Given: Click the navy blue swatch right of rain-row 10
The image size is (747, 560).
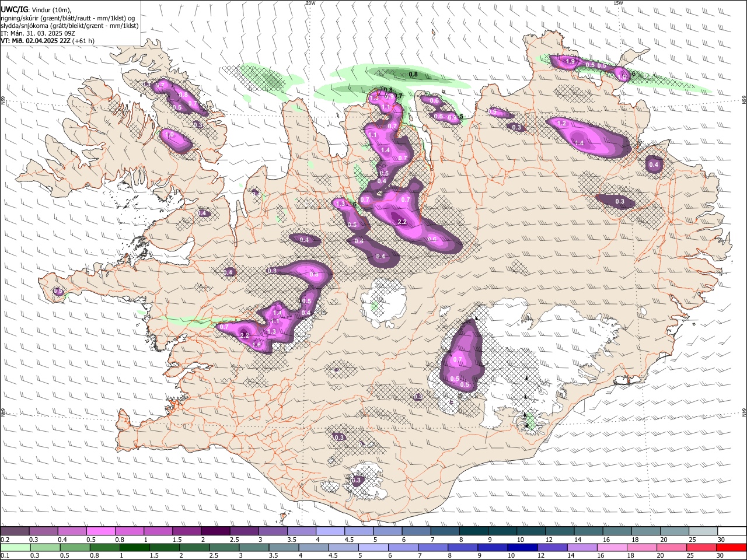Looking at the screenshot, I should (x=522, y=547).
